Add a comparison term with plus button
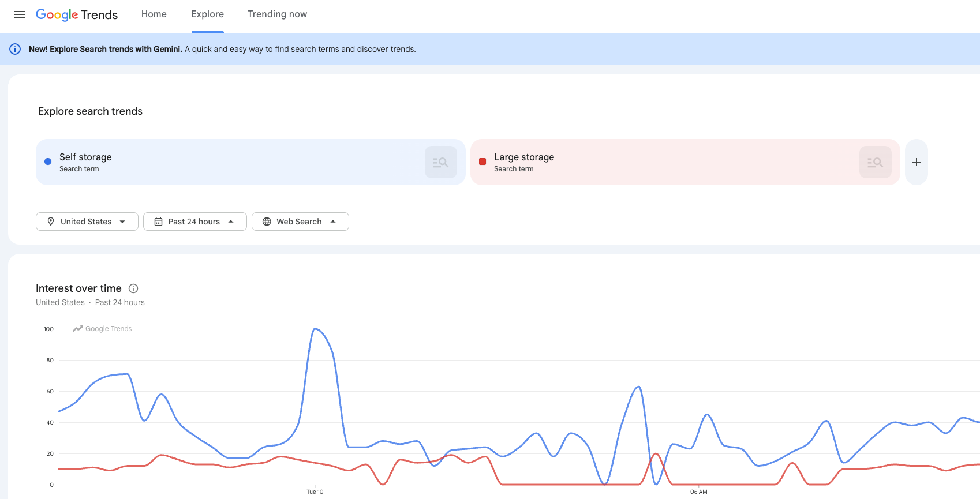The width and height of the screenshot is (980, 499). 917,162
